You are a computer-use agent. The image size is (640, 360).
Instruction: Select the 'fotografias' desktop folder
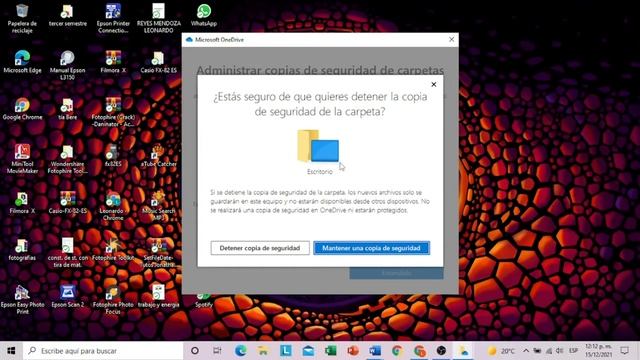(22, 250)
